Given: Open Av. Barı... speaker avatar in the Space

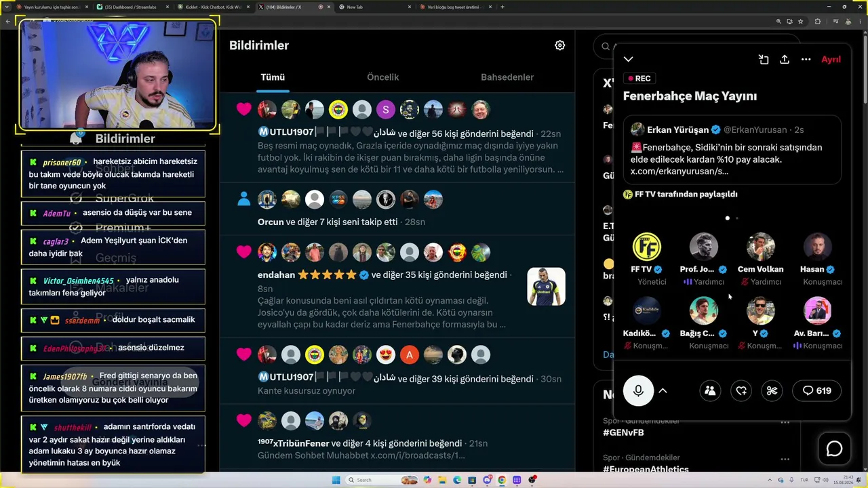Looking at the screenshot, I should [x=817, y=310].
